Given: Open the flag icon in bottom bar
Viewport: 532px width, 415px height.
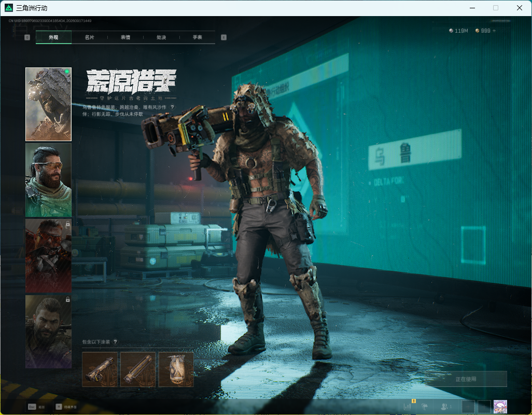Looking at the screenshot, I should tap(425, 406).
